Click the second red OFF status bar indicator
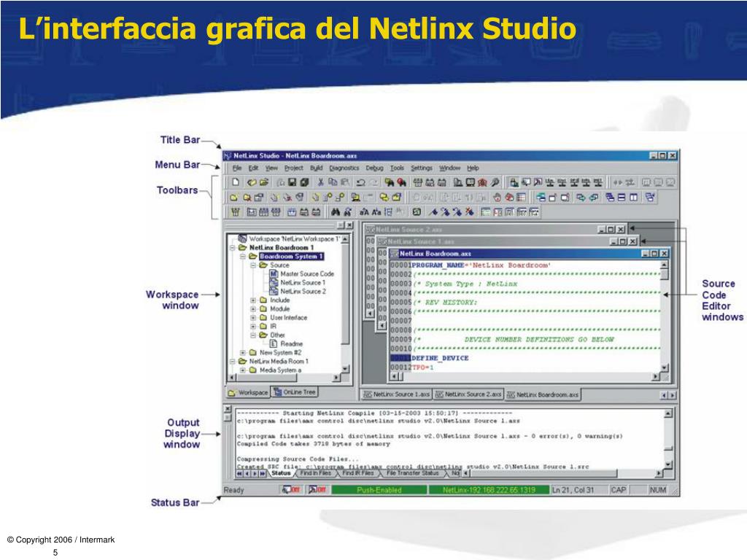The width and height of the screenshot is (747, 560). [317, 489]
